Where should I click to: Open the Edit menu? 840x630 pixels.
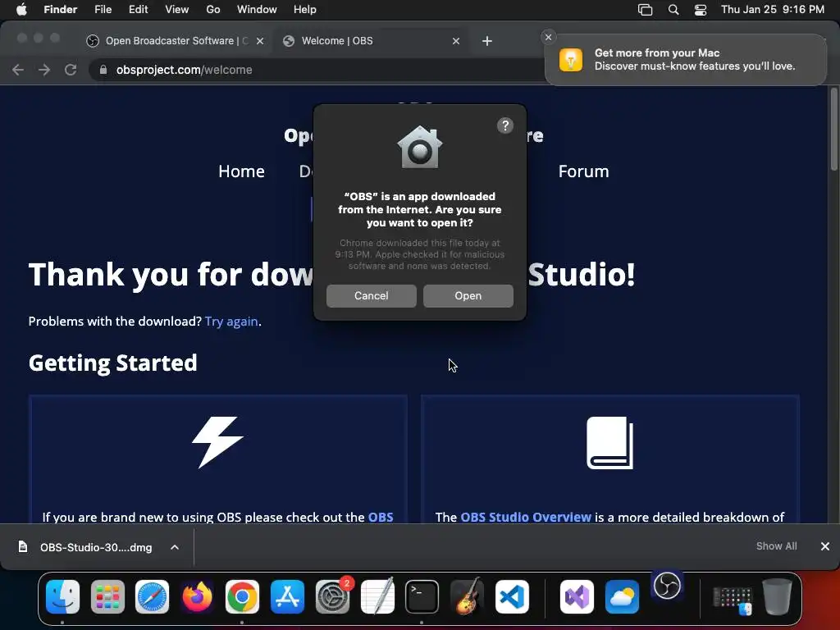[138, 10]
